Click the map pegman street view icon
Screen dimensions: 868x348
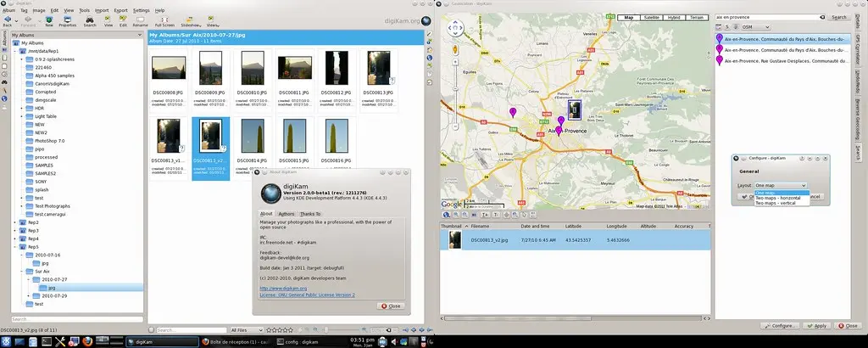(454, 49)
